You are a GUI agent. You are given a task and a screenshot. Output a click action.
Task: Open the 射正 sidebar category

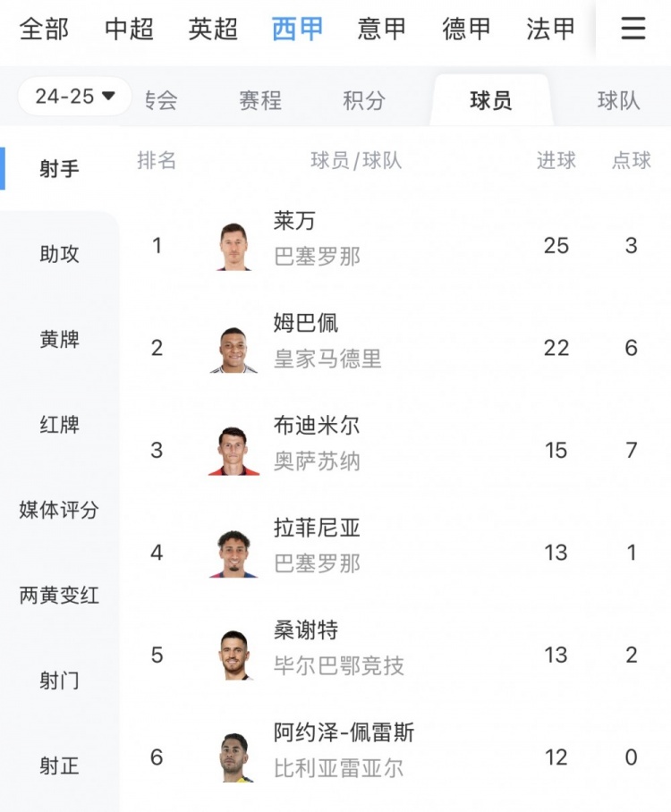(x=59, y=766)
